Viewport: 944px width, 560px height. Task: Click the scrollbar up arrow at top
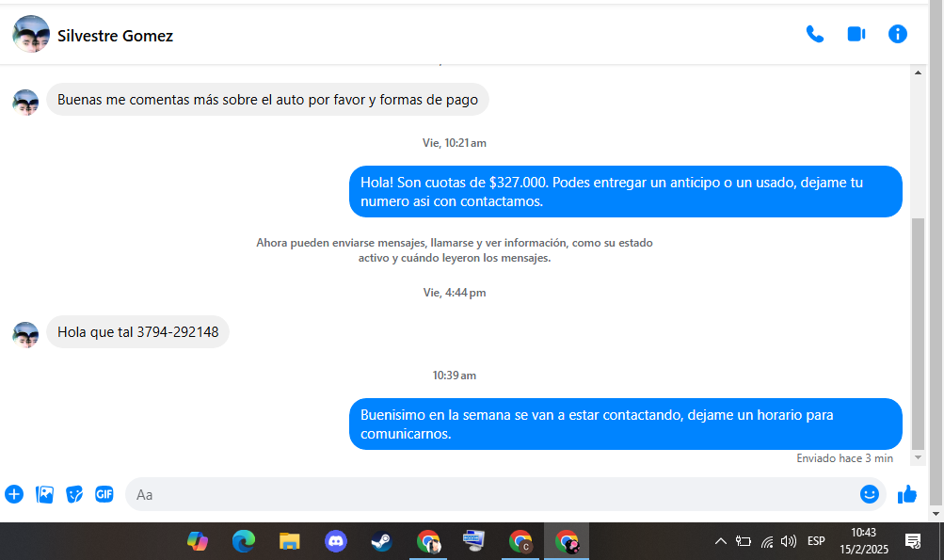pyautogui.click(x=919, y=72)
